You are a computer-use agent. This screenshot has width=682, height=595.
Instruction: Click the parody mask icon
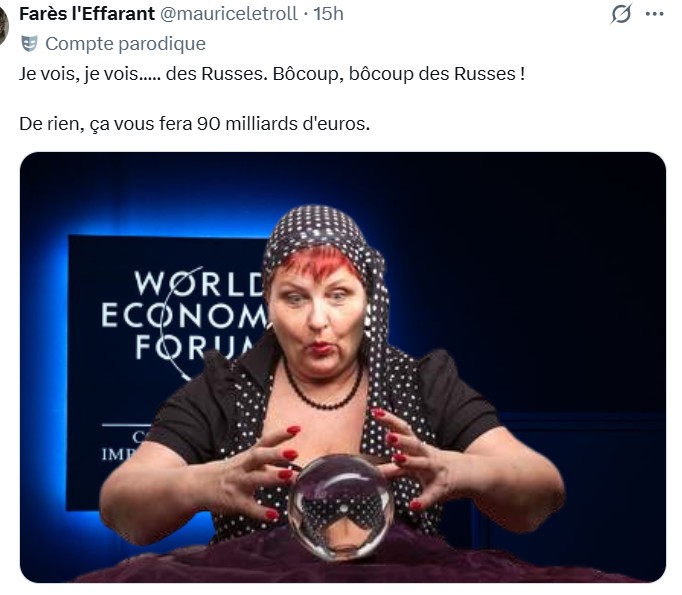[29, 43]
